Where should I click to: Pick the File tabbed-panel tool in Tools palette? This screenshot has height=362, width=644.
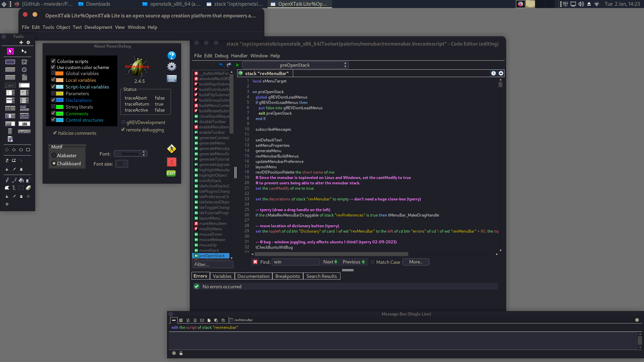(x=24, y=108)
